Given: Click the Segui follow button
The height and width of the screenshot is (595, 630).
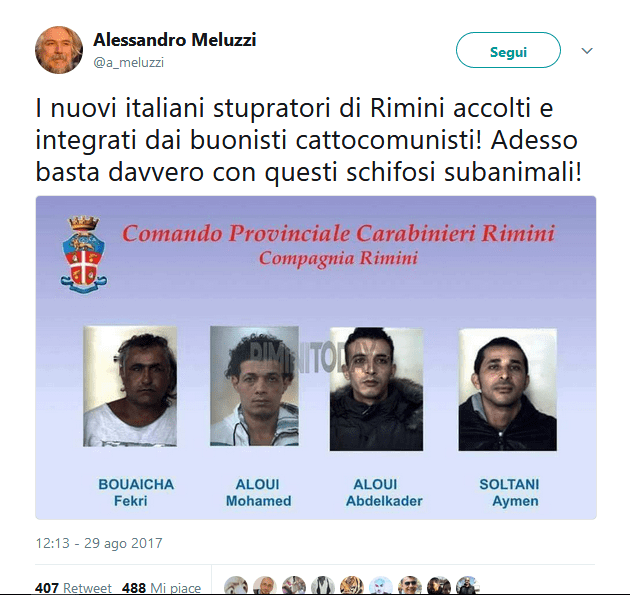Looking at the screenshot, I should 508,50.
